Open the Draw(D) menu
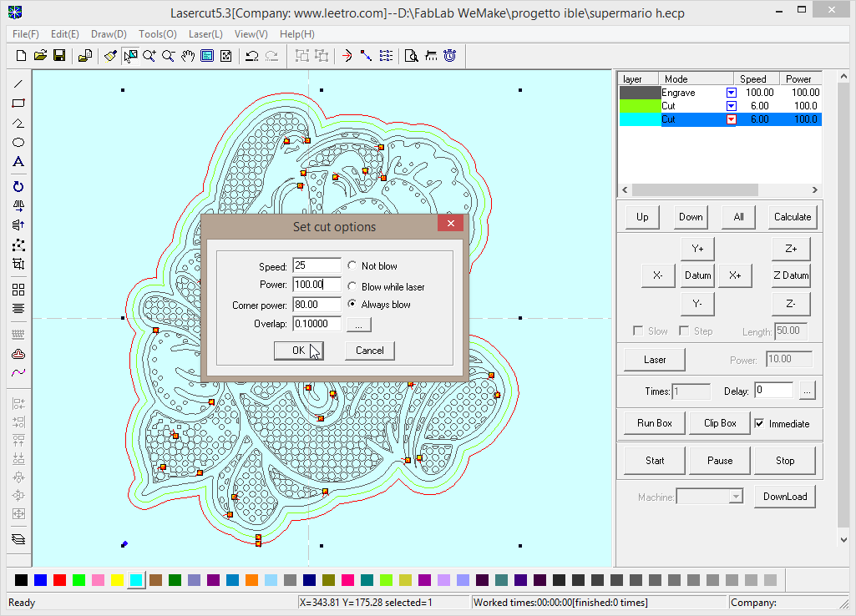Image resolution: width=856 pixels, height=616 pixels. pos(109,34)
